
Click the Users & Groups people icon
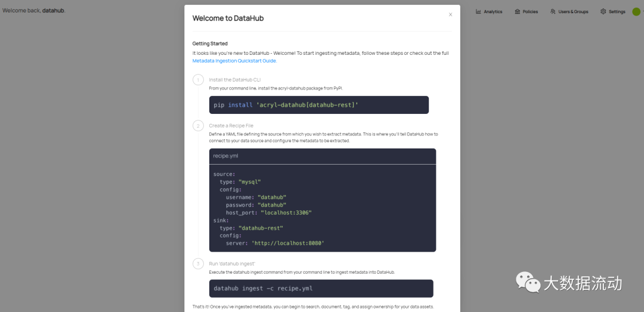coord(553,11)
